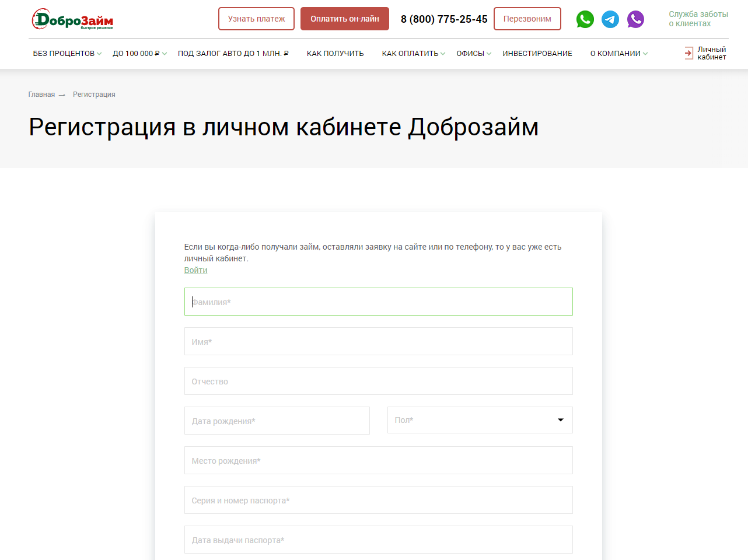748x560 pixels.
Task: Expand ОФИСЫ menu
Action: click(x=474, y=53)
